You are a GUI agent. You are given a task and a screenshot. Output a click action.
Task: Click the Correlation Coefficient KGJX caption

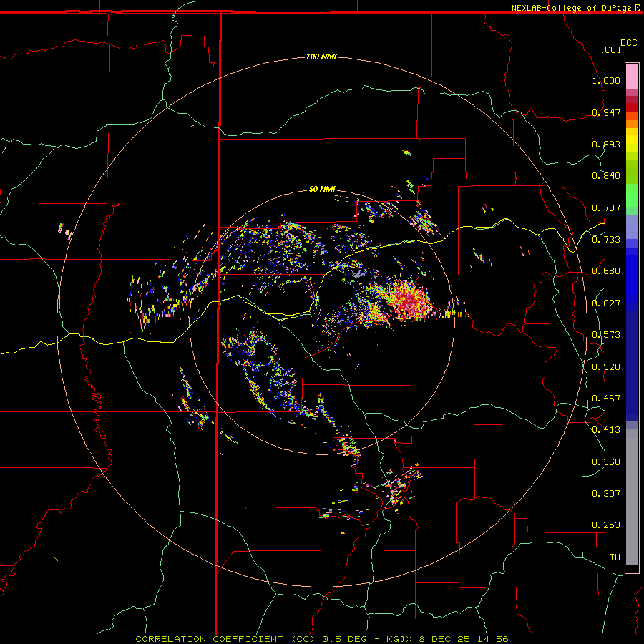tap(321, 639)
